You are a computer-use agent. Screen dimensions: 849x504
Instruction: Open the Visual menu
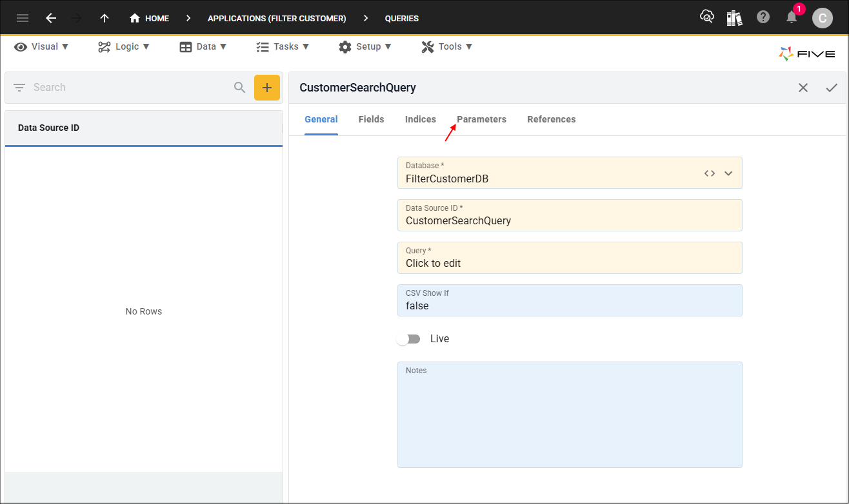(x=41, y=46)
